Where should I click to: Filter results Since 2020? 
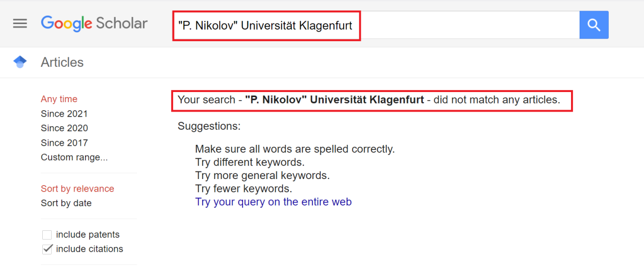(x=64, y=128)
